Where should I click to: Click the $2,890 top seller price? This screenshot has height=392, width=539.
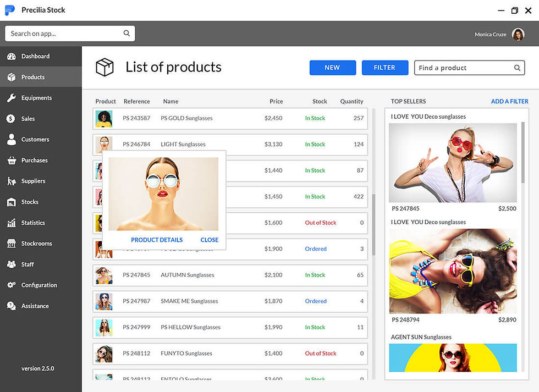507,319
